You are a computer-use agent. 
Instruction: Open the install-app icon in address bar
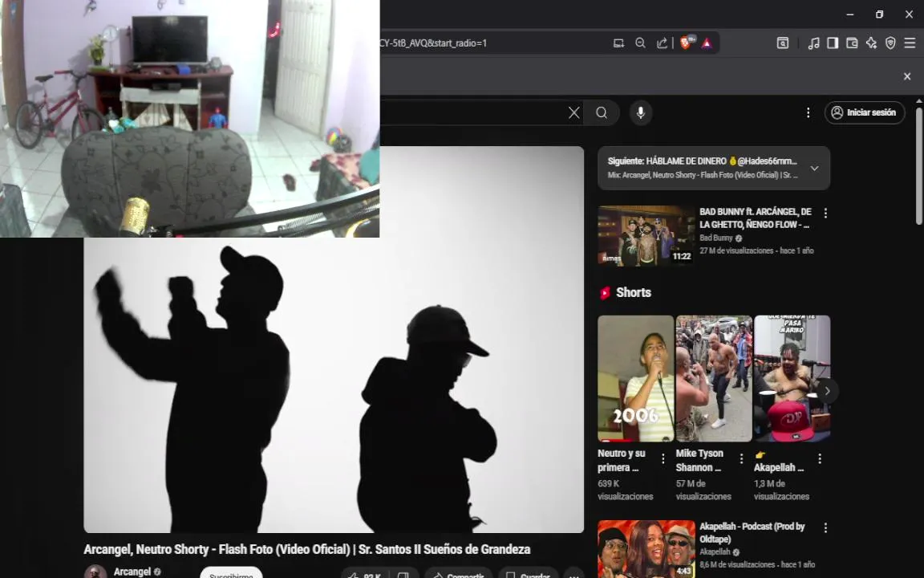click(618, 43)
